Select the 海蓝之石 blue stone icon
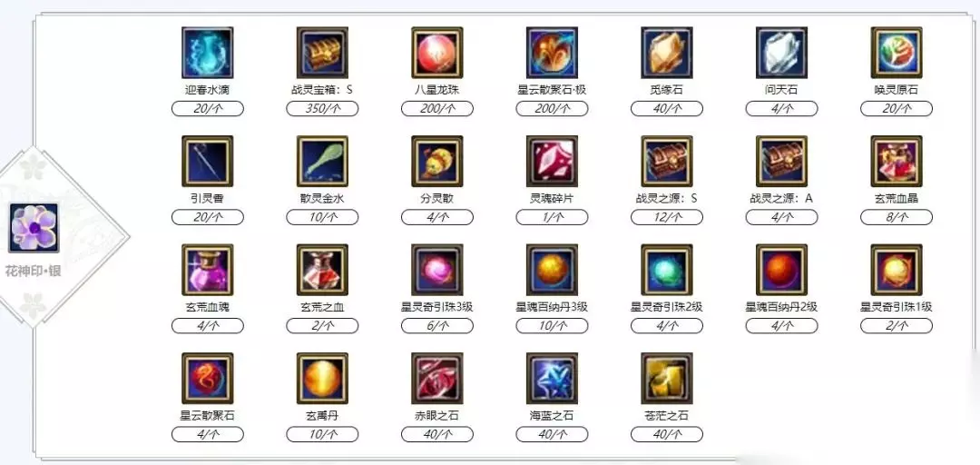The image size is (980, 465). [x=552, y=378]
